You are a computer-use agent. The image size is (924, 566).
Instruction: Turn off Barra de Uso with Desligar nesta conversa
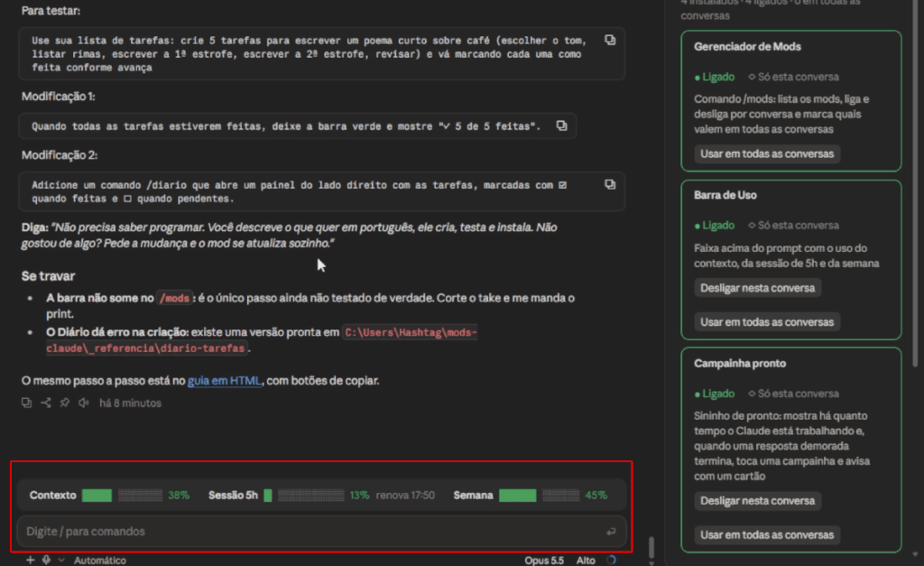[x=757, y=288]
